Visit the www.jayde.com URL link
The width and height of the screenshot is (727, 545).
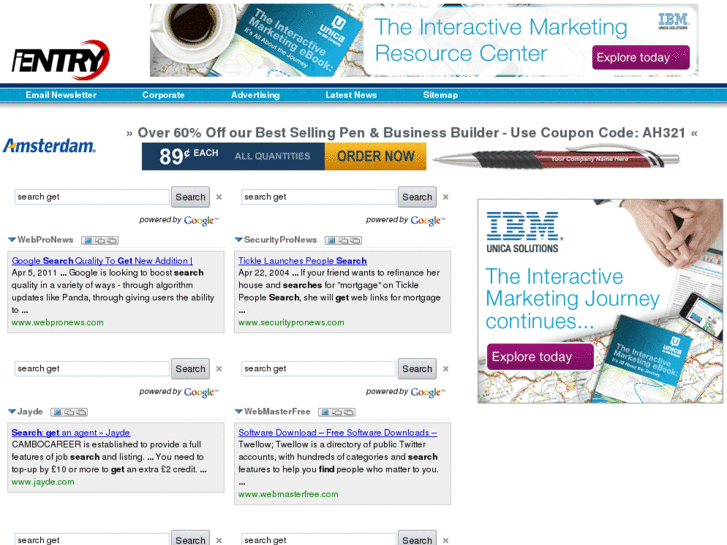(43, 482)
